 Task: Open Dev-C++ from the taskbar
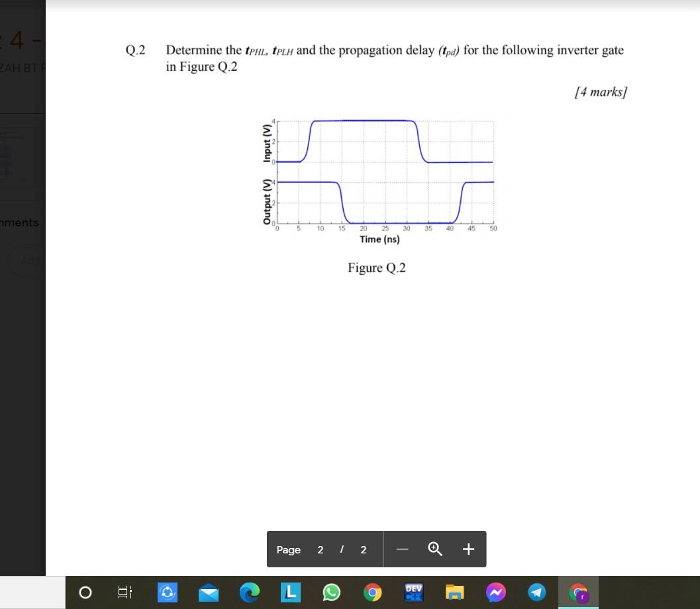(x=413, y=592)
